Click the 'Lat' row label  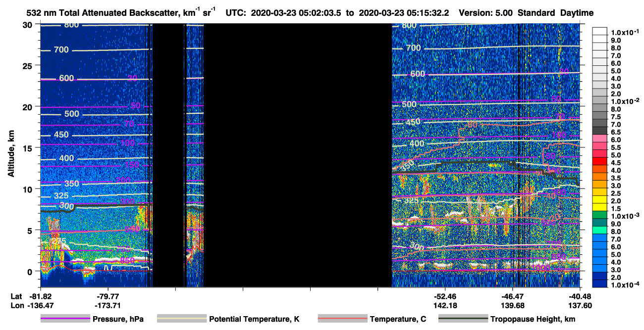[x=16, y=296]
